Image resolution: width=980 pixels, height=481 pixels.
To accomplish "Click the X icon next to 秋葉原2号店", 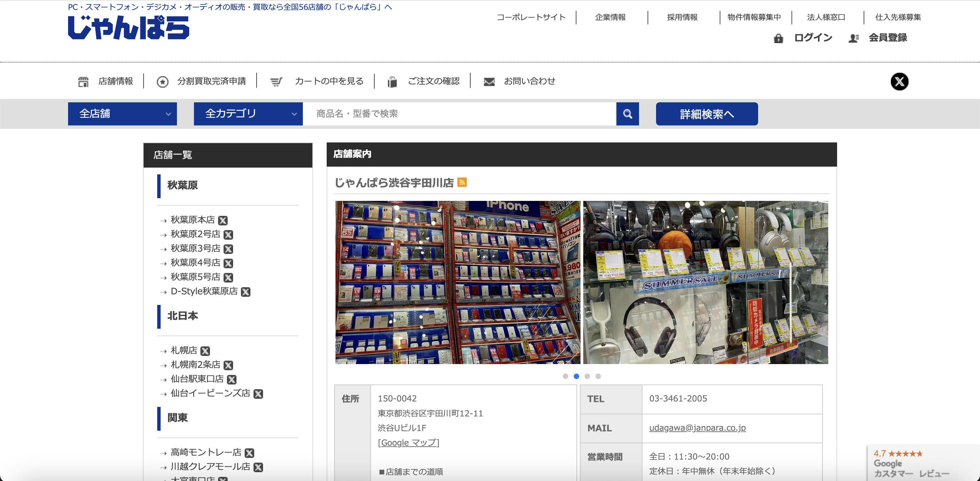I will pyautogui.click(x=228, y=235).
